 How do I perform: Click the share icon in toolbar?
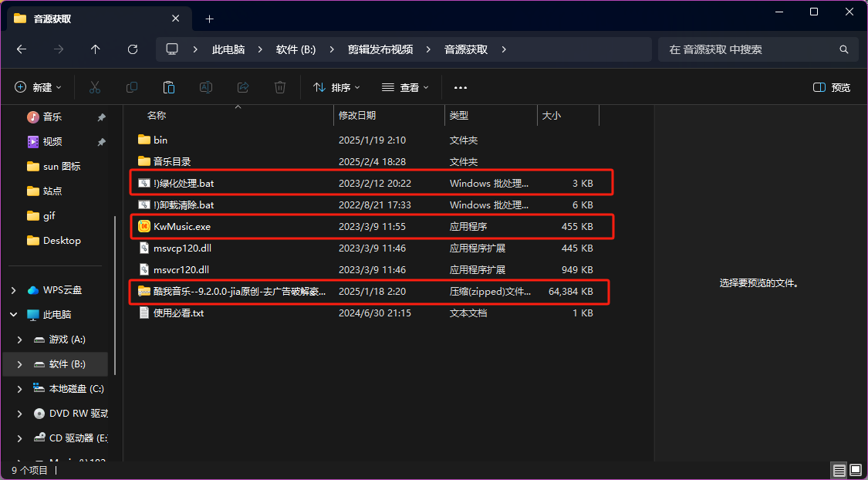[x=243, y=87]
